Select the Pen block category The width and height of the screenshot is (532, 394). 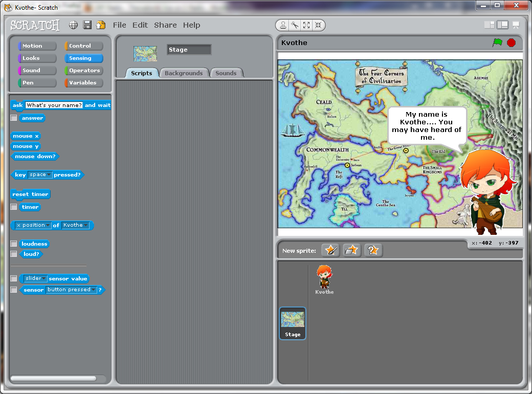pos(37,82)
